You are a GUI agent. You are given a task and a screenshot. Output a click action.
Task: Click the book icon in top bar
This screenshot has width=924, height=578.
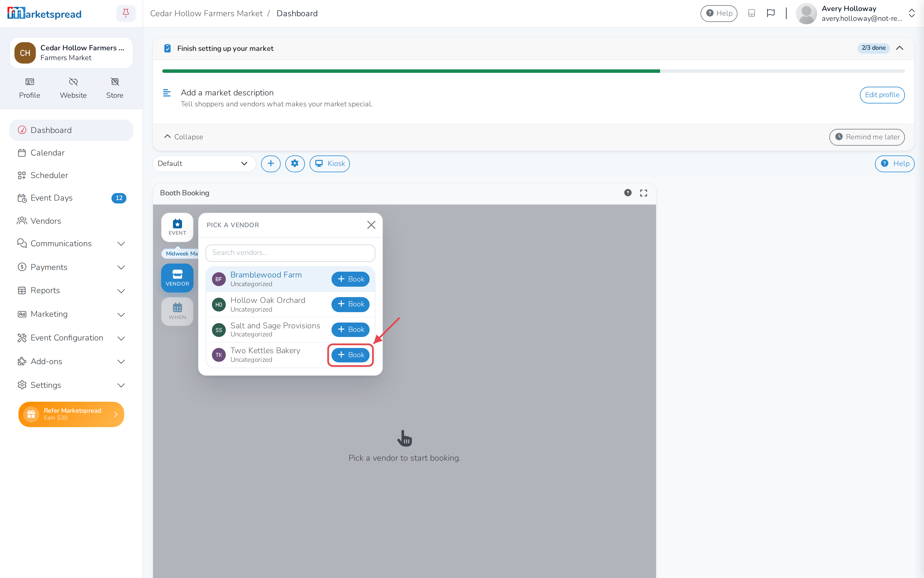coord(751,13)
